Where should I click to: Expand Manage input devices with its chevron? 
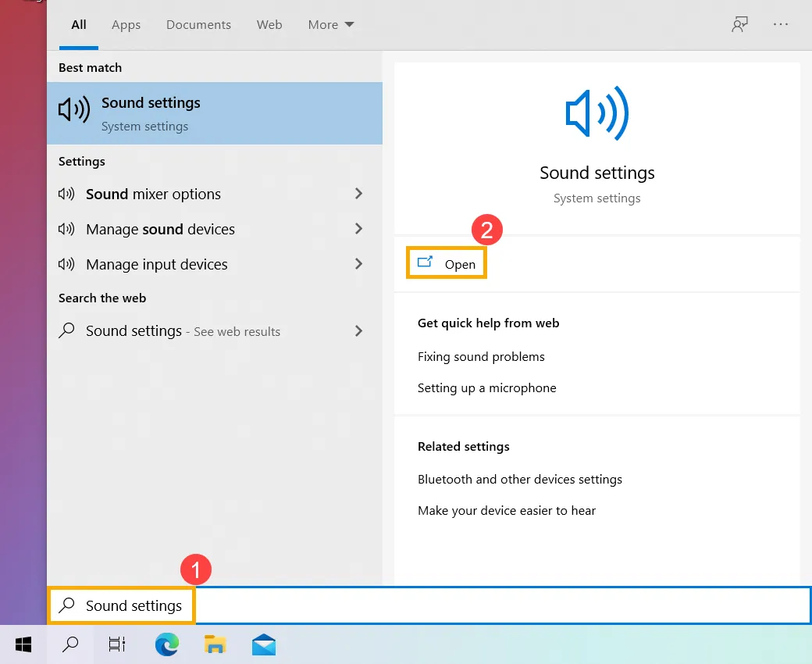358,264
